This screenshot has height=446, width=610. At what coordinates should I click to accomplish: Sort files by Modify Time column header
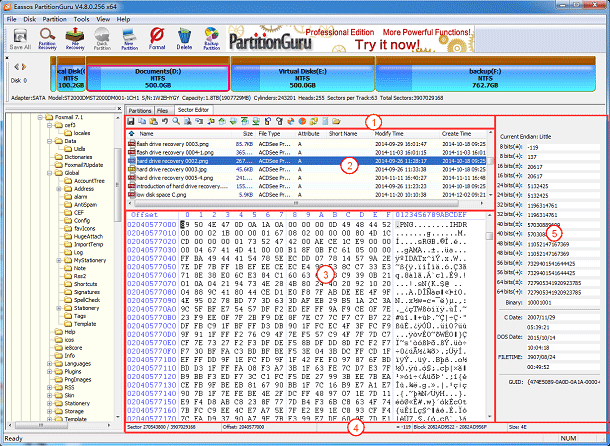click(x=389, y=134)
